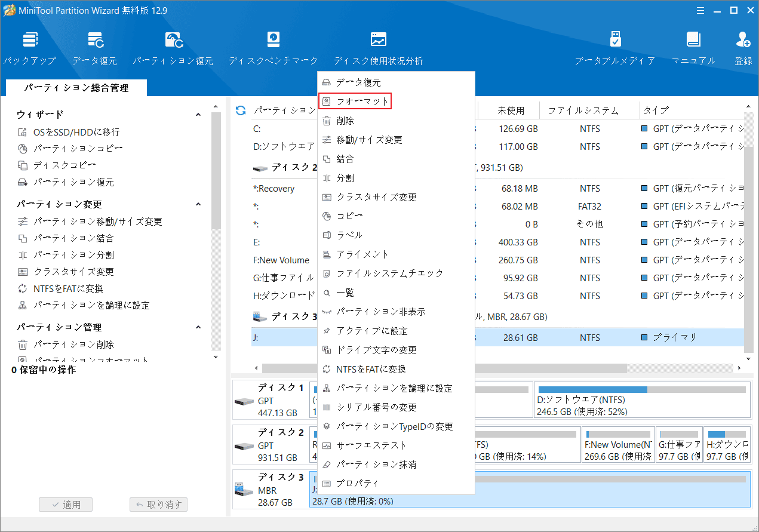Select the G:仕事ファイル partition row
The width and height of the screenshot is (759, 532).
click(x=498, y=278)
